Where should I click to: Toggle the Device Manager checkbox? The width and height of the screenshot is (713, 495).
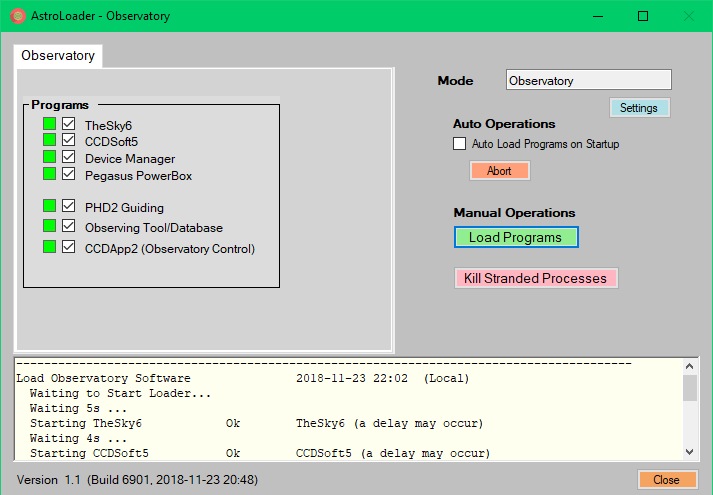tap(69, 157)
